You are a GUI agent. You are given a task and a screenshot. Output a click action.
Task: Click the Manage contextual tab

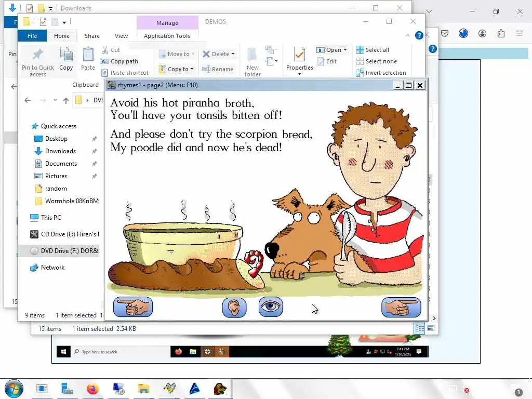tap(167, 23)
